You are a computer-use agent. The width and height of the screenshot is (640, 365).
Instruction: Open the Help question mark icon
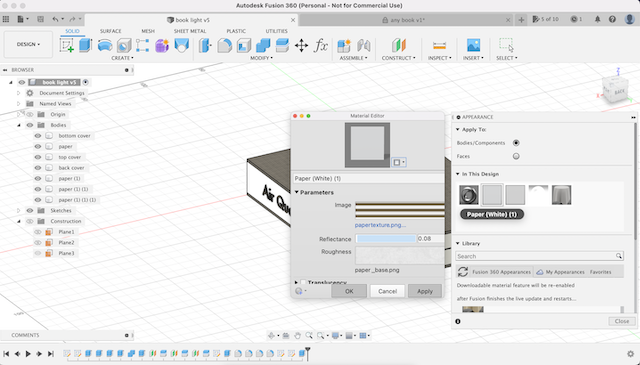[x=612, y=19]
